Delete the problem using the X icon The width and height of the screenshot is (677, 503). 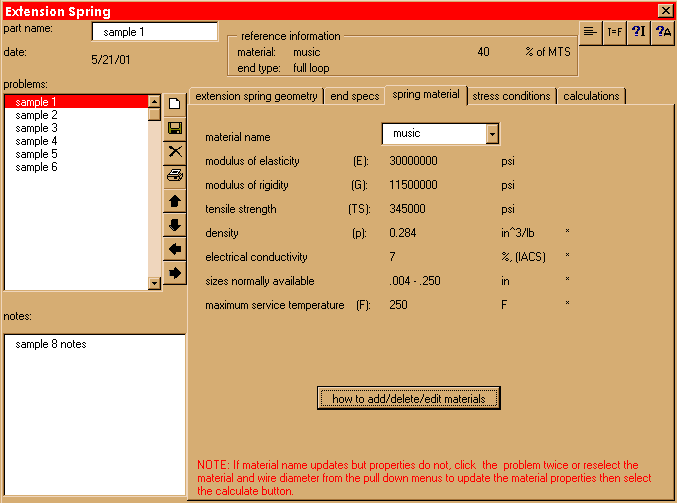[175, 152]
